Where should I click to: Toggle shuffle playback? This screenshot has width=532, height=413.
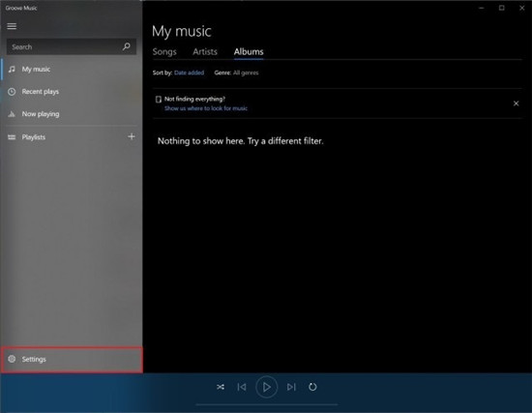click(x=221, y=387)
